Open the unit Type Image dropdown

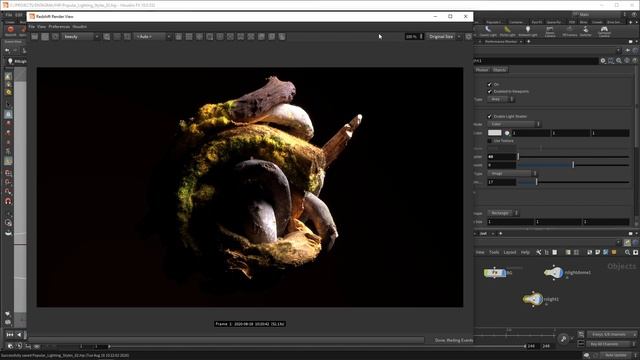(512, 173)
